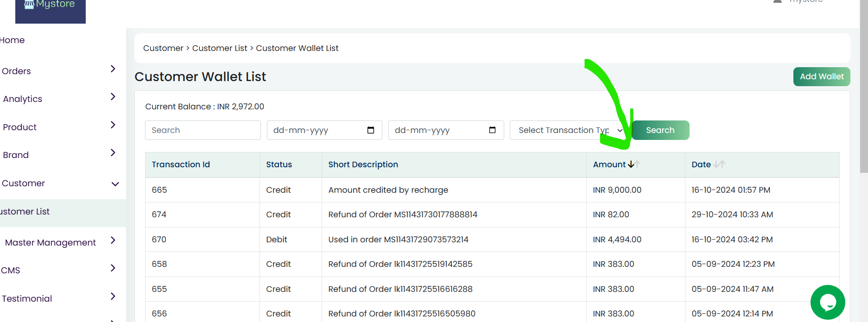Expand the CMS sidebar menu

[113, 268]
